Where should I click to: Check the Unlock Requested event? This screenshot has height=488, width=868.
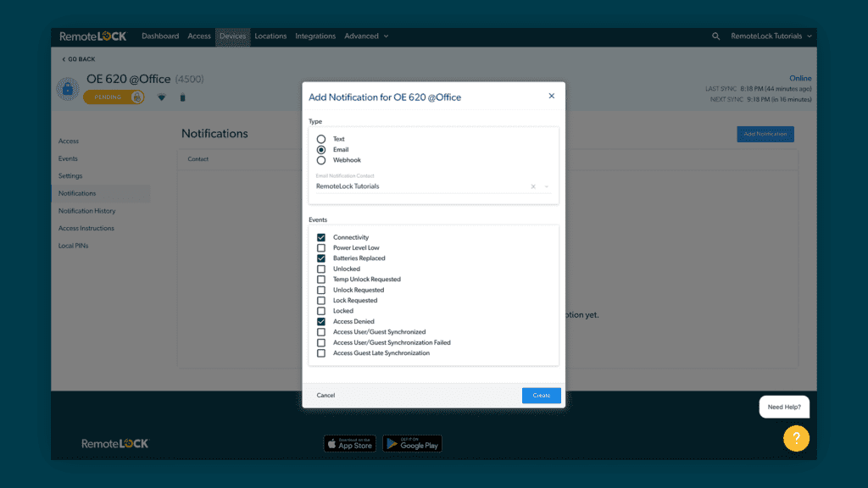pyautogui.click(x=321, y=290)
